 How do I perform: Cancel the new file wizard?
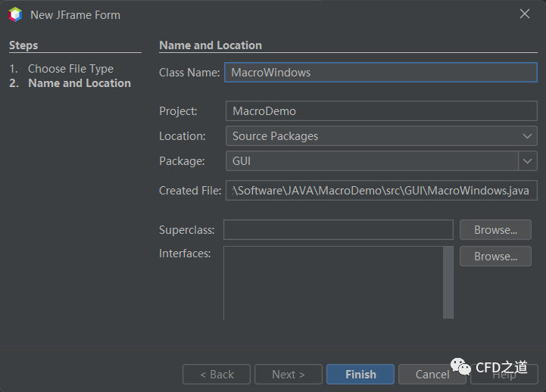tap(432, 374)
